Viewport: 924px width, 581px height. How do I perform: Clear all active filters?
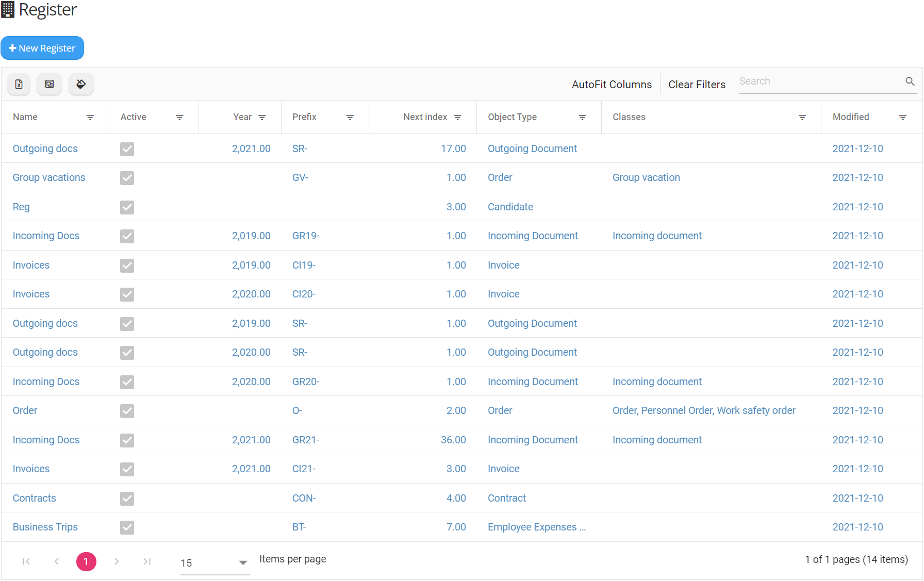[x=697, y=84]
